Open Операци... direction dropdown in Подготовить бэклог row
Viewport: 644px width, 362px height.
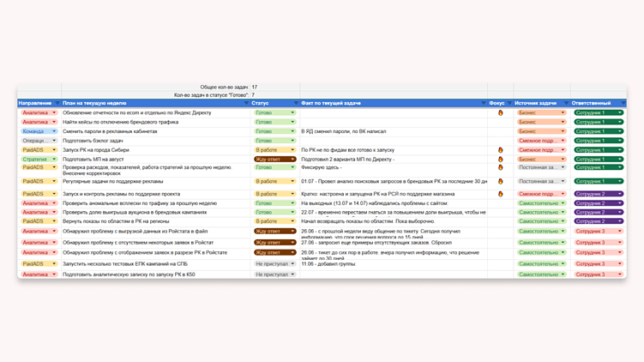(39, 141)
